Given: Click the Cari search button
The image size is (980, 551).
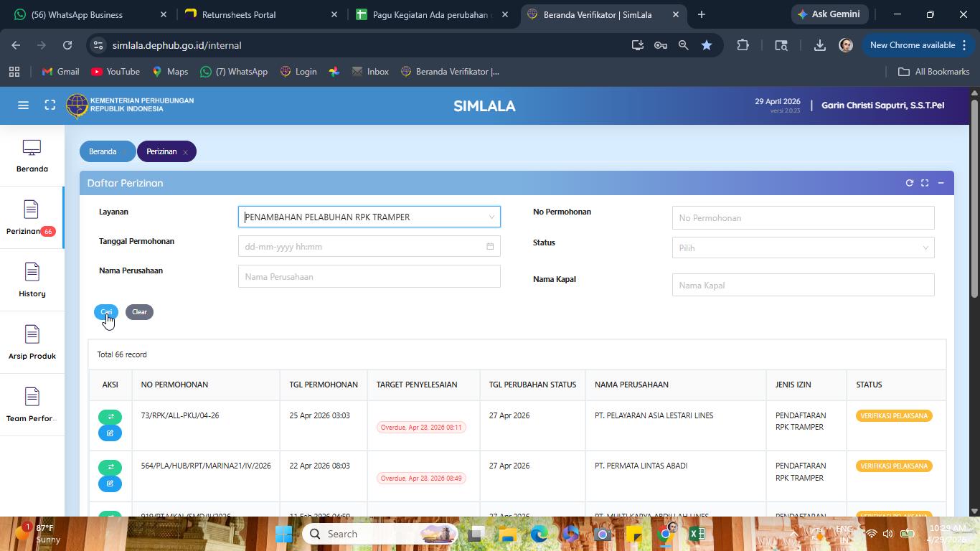Looking at the screenshot, I should click(106, 311).
